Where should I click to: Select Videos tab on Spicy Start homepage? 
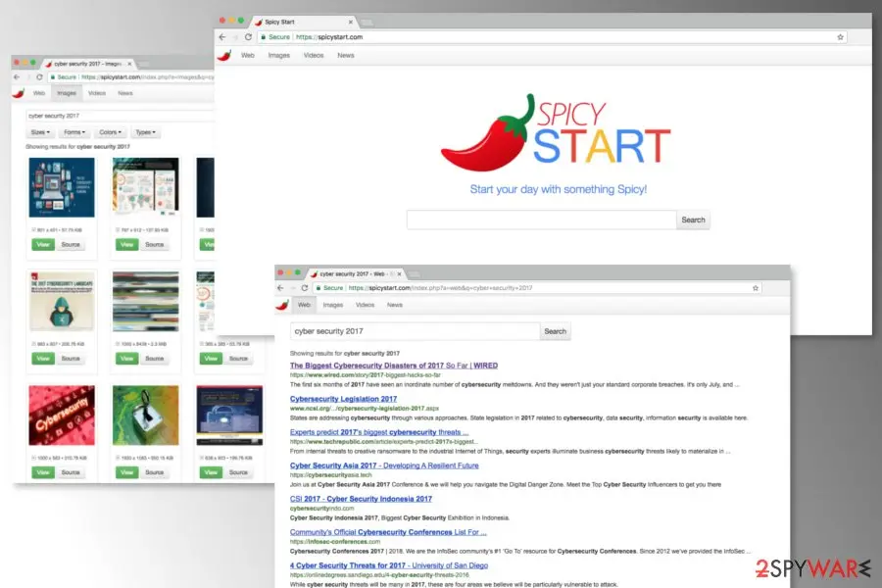click(314, 55)
